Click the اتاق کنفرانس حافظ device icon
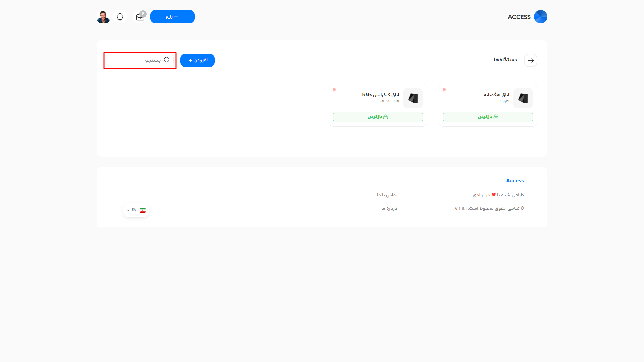Viewport: 644px width, 362px height. (x=413, y=98)
